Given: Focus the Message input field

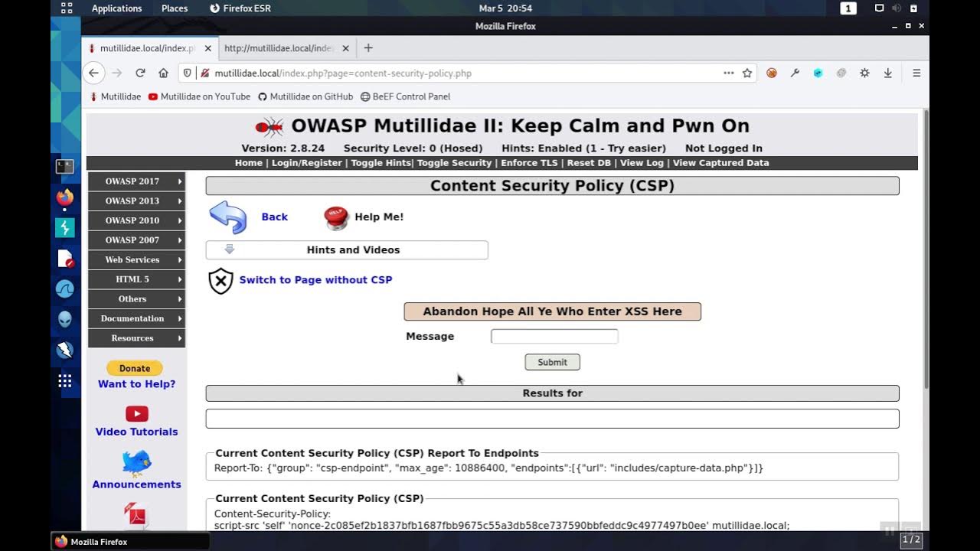Looking at the screenshot, I should click(554, 336).
